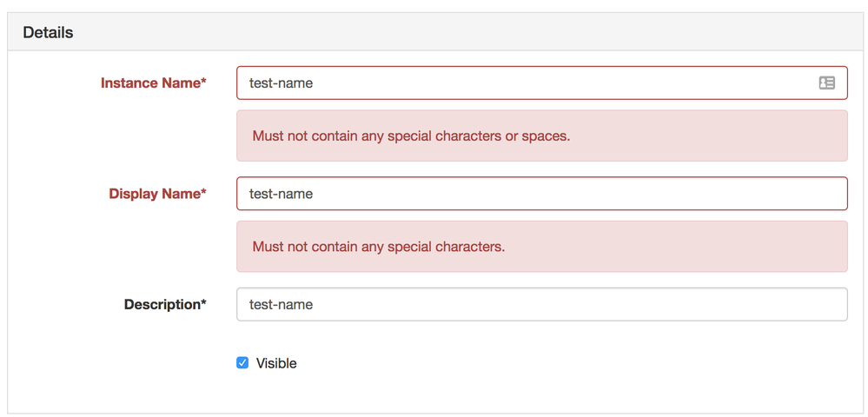The height and width of the screenshot is (417, 868).
Task: Click the test-name text in Display Name field
Action: [281, 194]
